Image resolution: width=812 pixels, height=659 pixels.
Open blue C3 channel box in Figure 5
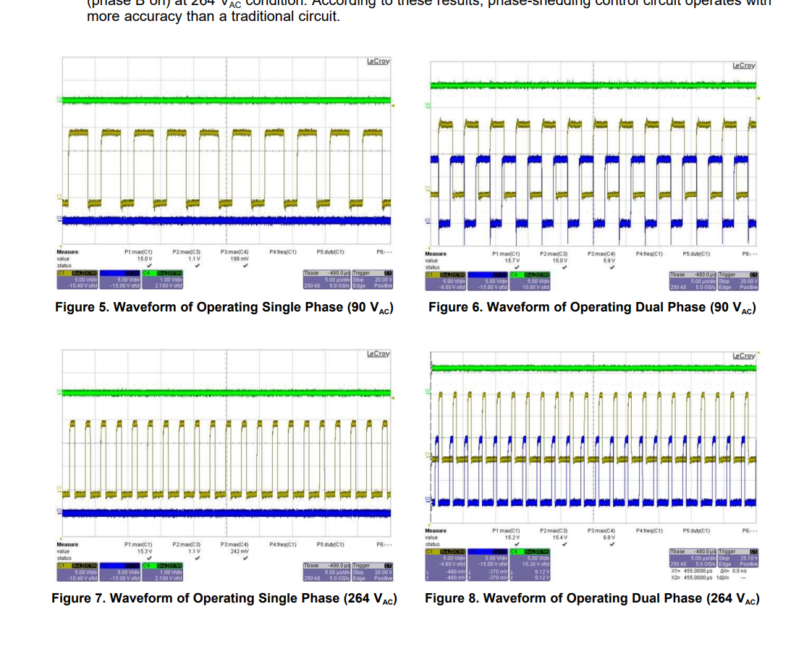click(x=119, y=280)
